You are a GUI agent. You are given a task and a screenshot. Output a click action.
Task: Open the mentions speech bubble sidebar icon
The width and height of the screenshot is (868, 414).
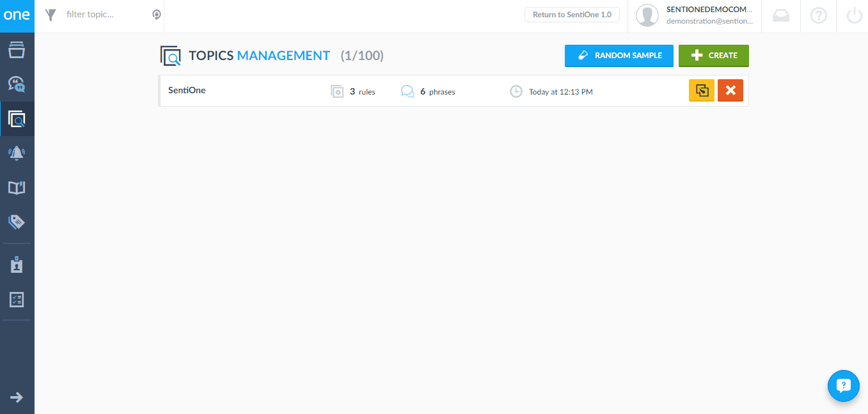pyautogui.click(x=17, y=84)
